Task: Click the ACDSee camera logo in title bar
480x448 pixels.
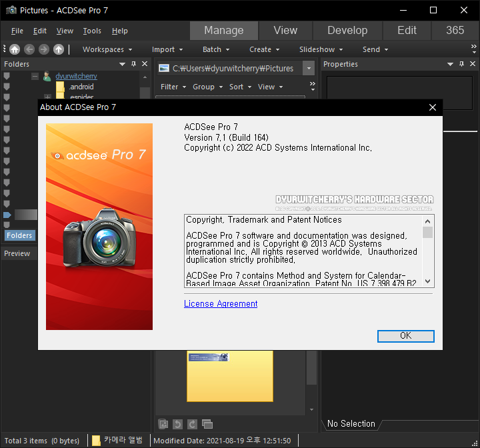Action: point(11,10)
